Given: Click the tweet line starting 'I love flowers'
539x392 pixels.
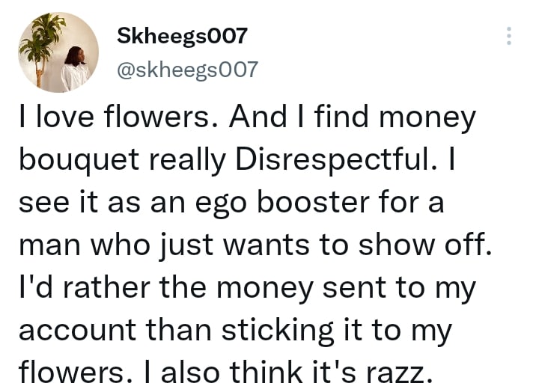Looking at the screenshot, I should pyautogui.click(x=248, y=117).
